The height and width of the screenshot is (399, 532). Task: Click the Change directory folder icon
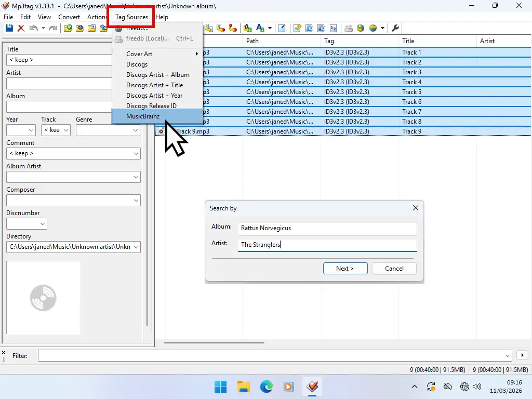(x=68, y=28)
